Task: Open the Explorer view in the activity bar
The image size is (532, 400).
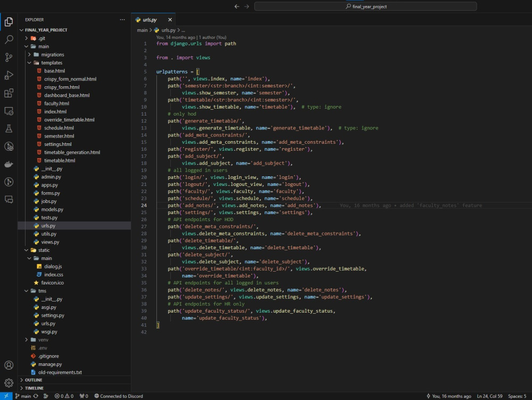Action: pyautogui.click(x=9, y=22)
